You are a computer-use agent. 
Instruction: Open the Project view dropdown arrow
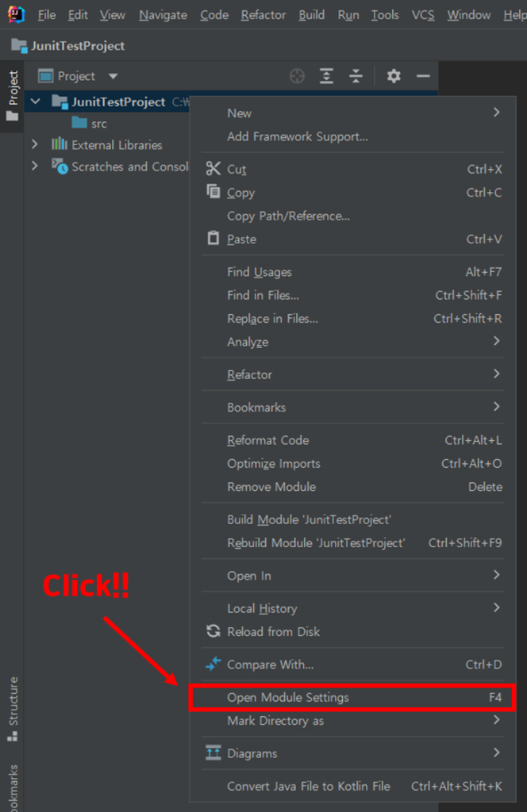tap(113, 76)
